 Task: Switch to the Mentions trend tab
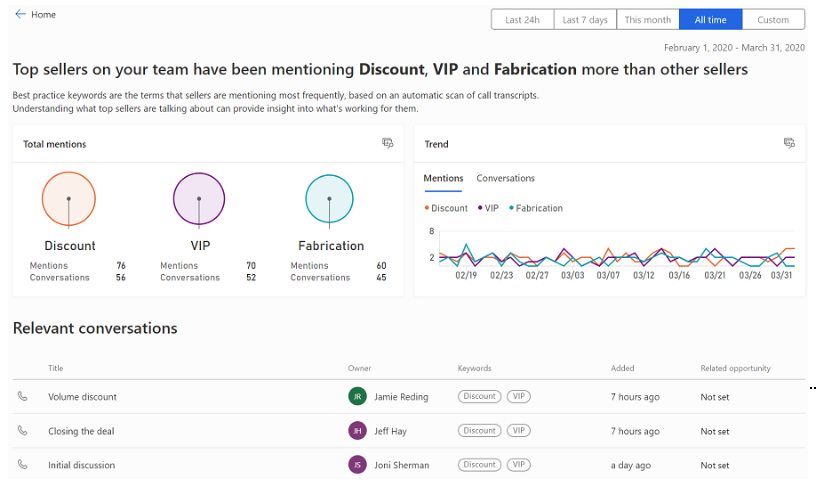coord(443,178)
